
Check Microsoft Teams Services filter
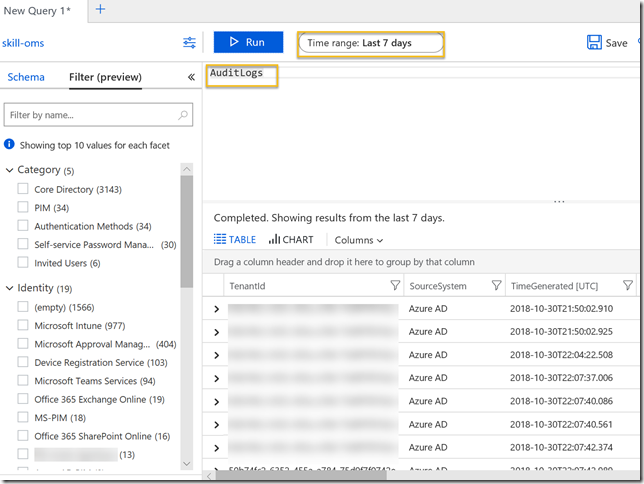23,380
